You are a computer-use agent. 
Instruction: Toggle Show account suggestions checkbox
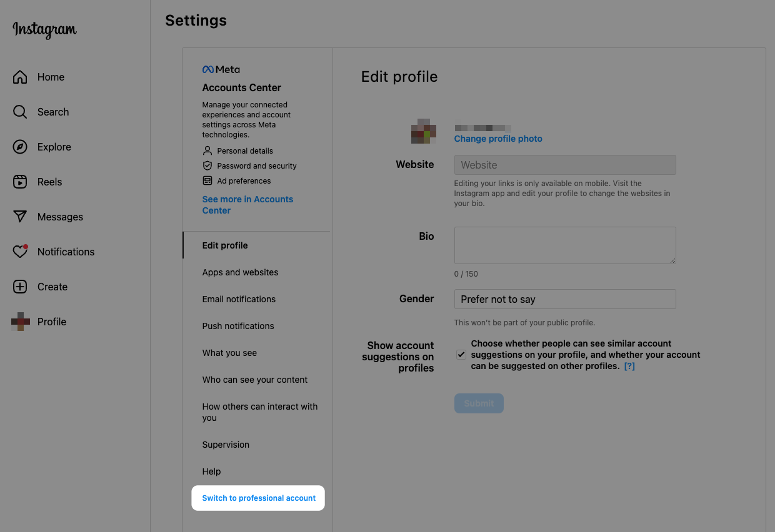tap(461, 355)
